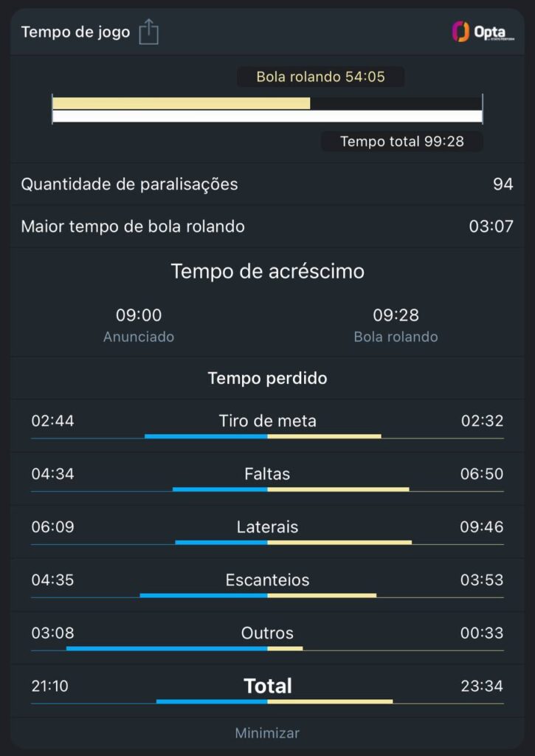Select the Faltas stat label
This screenshot has height=756, width=535.
[267, 474]
